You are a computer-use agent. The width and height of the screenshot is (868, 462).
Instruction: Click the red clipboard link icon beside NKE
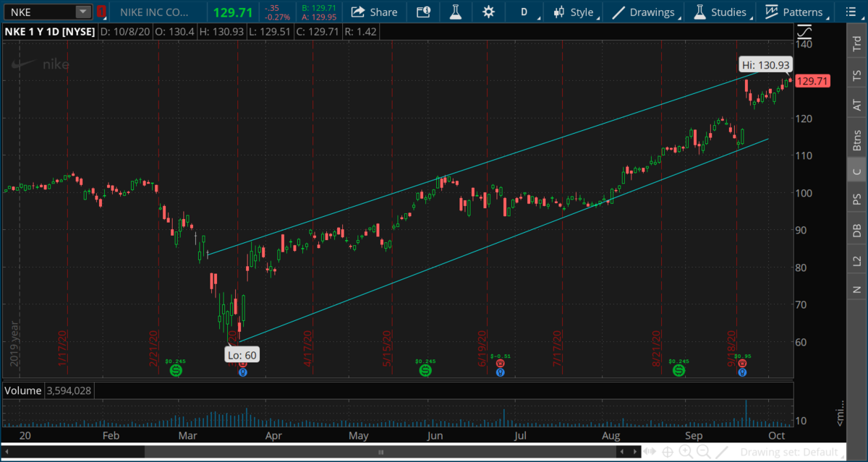click(x=101, y=12)
